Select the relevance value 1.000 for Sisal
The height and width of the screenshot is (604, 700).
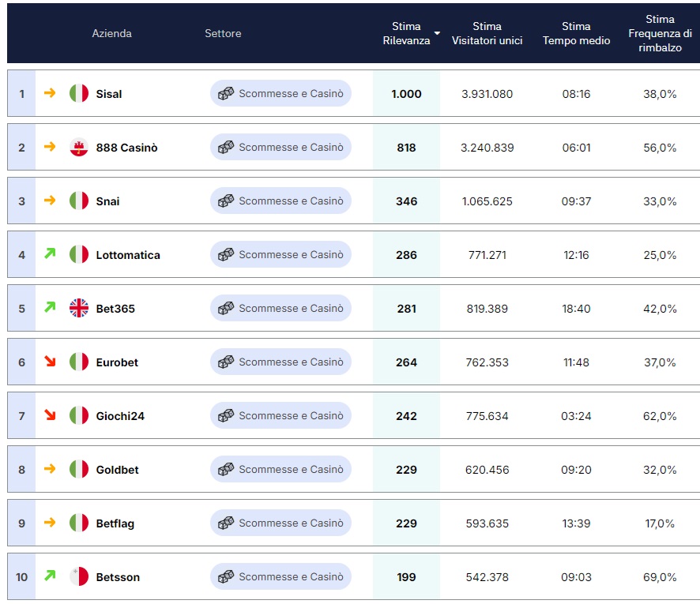tap(406, 94)
